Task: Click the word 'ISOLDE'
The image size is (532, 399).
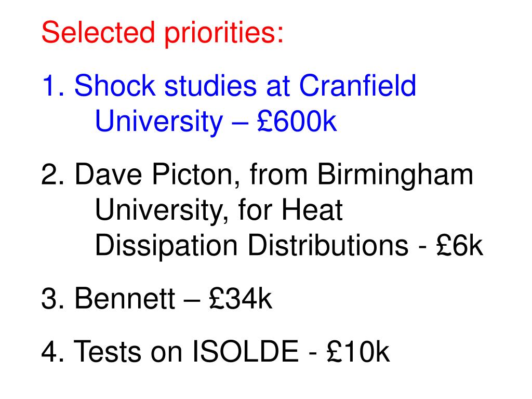Action: 246,352
